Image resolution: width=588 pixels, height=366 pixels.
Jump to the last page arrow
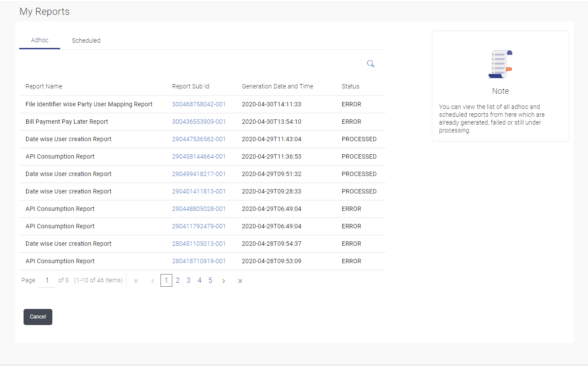pos(239,281)
